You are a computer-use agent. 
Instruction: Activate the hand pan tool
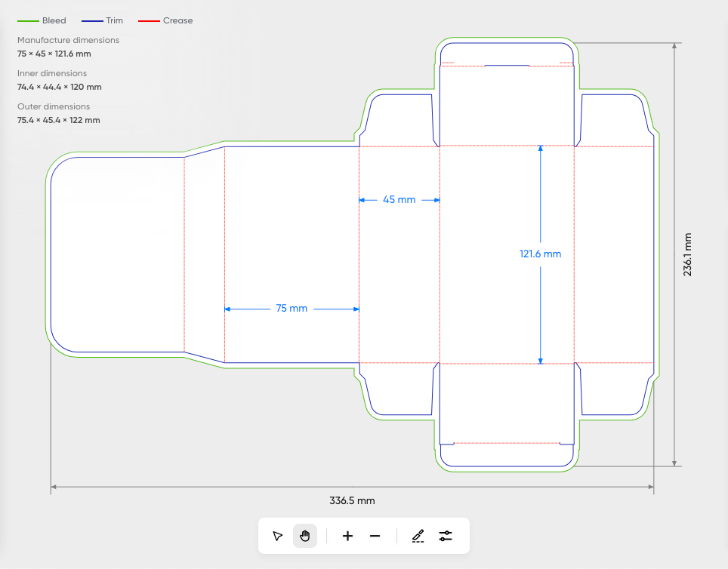305,536
